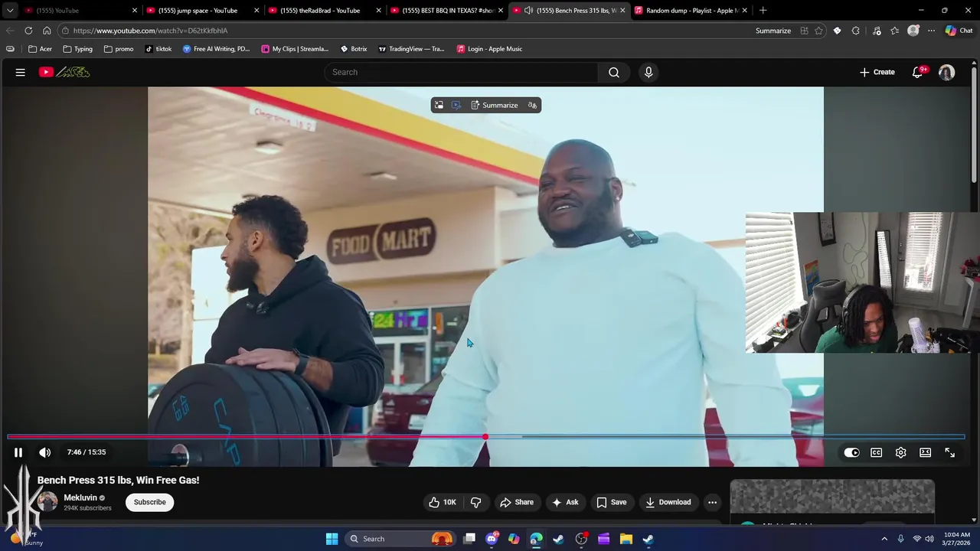Screen dimensions: 980x551
Task: Open the YouTube account avatar menu
Action: (x=947, y=72)
